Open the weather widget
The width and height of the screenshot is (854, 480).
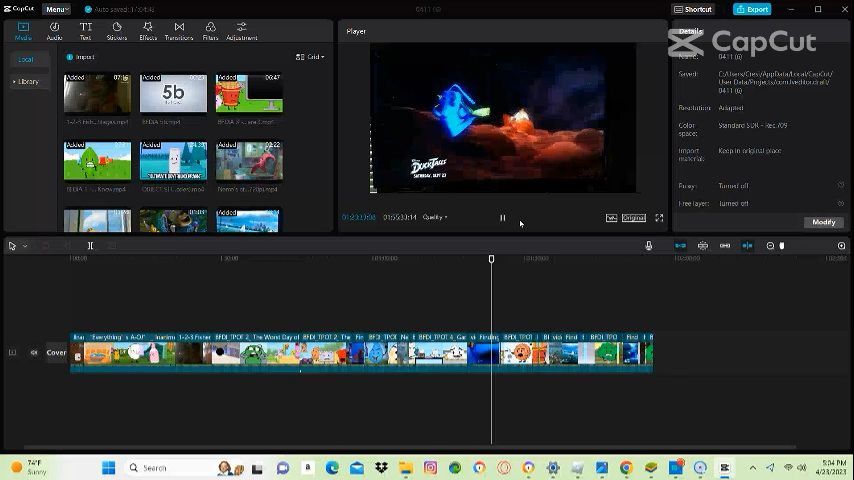tap(29, 467)
